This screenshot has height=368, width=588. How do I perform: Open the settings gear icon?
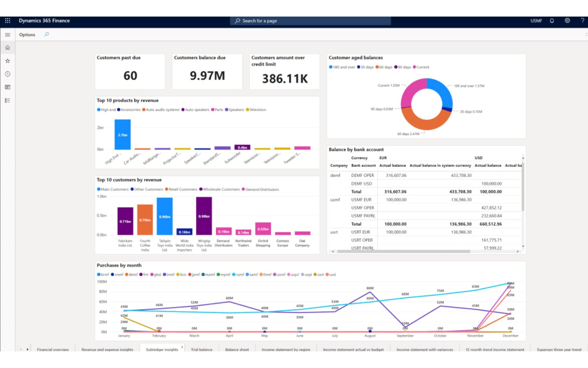tap(567, 21)
